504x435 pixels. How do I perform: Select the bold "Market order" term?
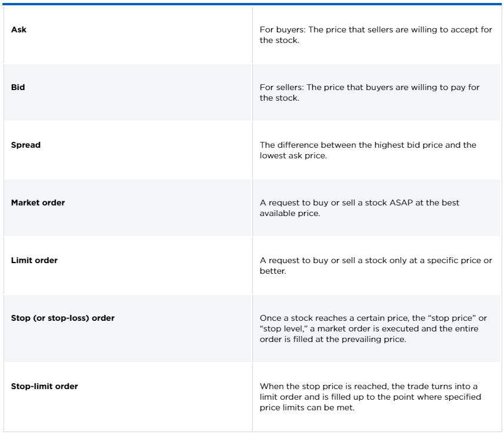[38, 202]
